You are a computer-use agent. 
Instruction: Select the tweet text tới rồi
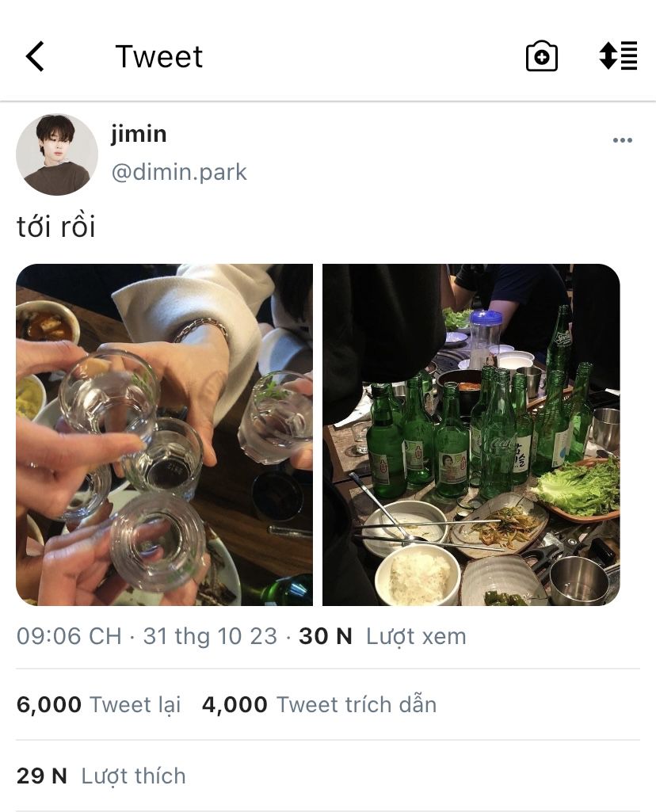[x=56, y=227]
